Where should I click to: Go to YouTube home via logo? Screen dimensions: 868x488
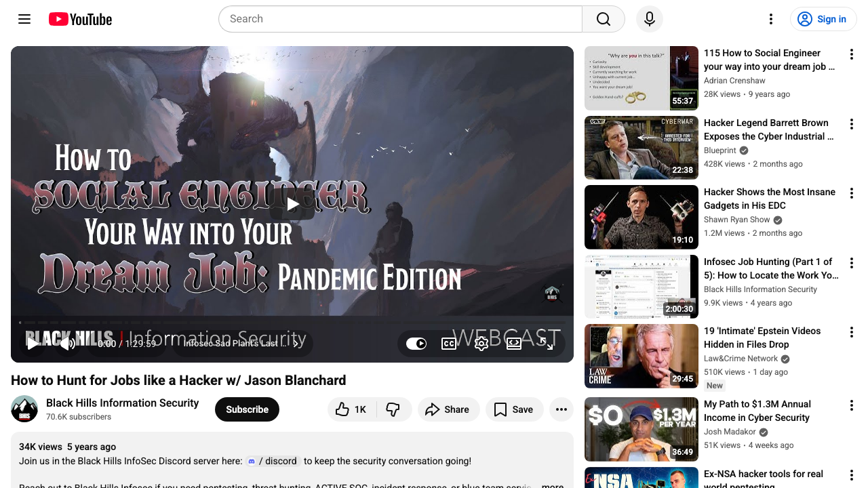(x=80, y=19)
